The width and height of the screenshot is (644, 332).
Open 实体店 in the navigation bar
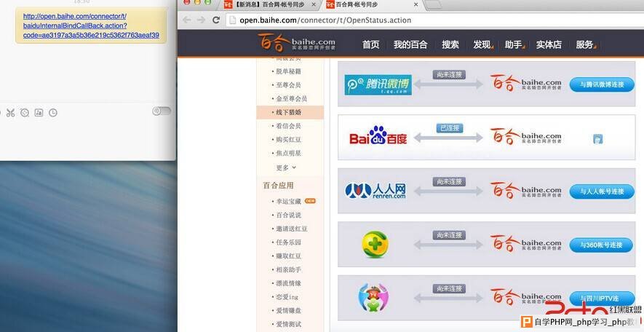click(549, 44)
